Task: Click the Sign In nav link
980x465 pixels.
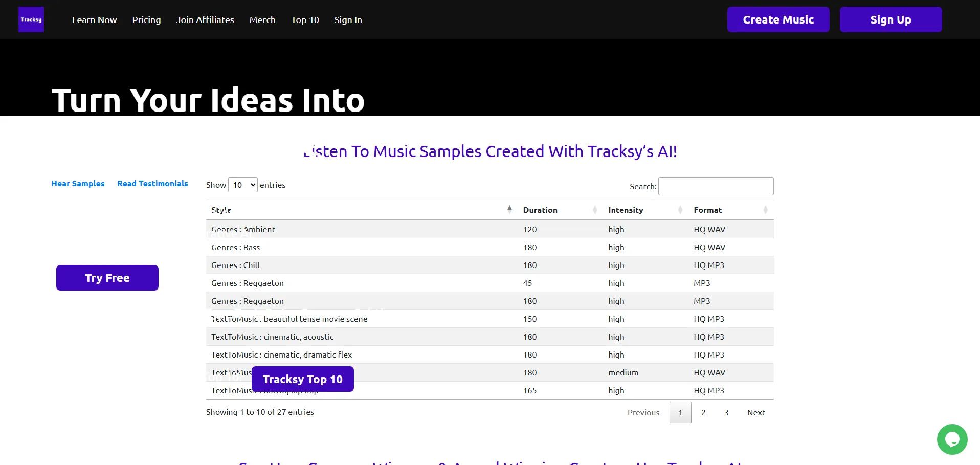Action: click(x=348, y=20)
